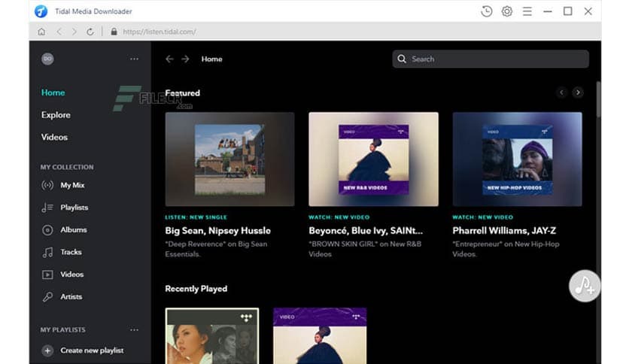Open My Mix collection item
Image resolution: width=629 pixels, height=364 pixels.
coord(72,185)
